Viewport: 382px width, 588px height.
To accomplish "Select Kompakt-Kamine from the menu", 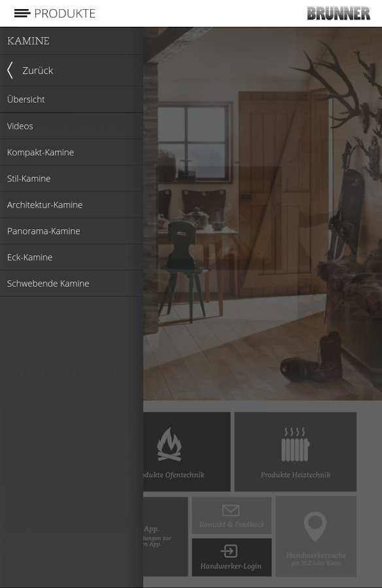I will [x=71, y=152].
